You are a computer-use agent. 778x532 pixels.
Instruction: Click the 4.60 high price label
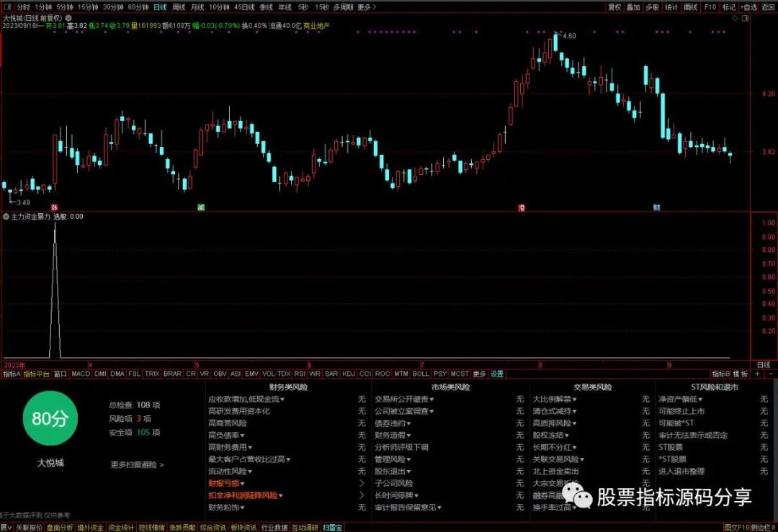point(570,36)
